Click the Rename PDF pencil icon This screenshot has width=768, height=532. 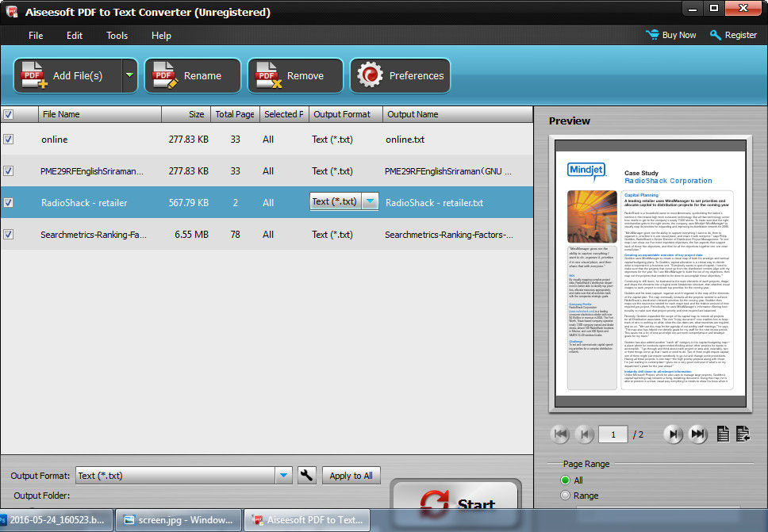click(164, 75)
